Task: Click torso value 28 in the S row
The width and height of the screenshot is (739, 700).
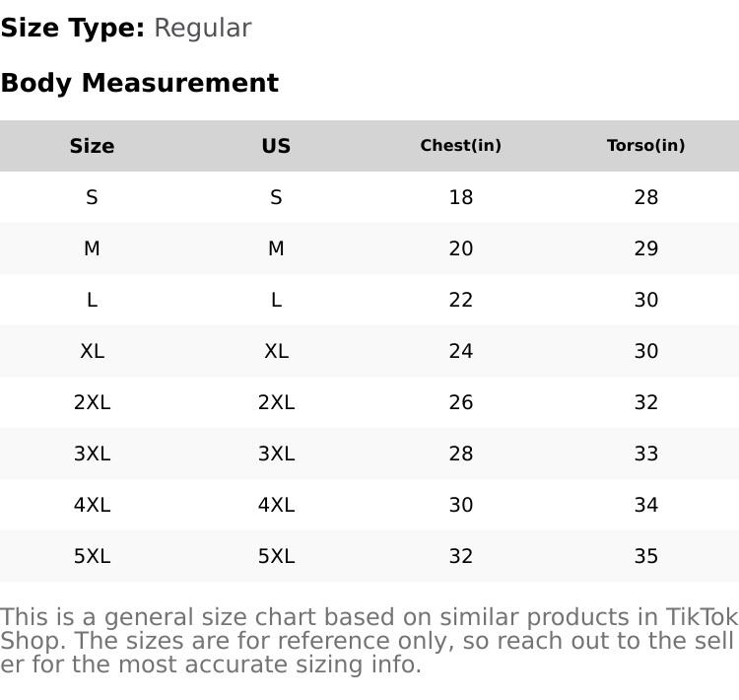Action: pyautogui.click(x=645, y=197)
